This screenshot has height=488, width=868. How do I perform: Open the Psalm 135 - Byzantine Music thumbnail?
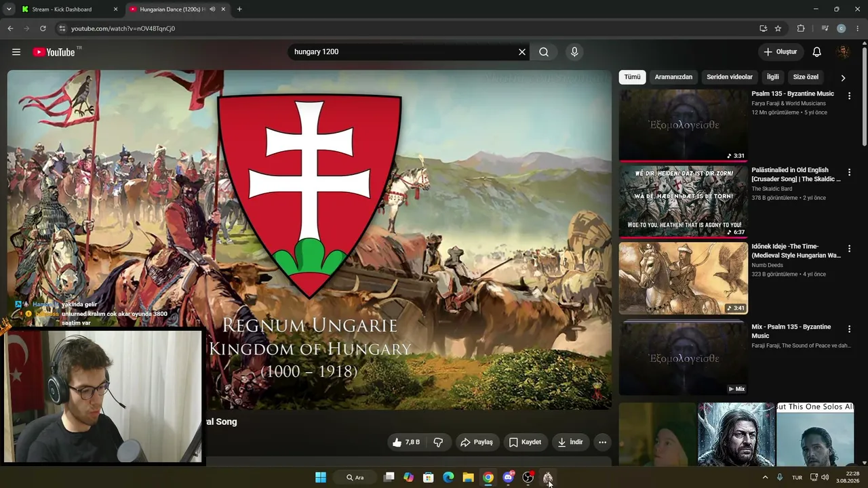coord(684,125)
